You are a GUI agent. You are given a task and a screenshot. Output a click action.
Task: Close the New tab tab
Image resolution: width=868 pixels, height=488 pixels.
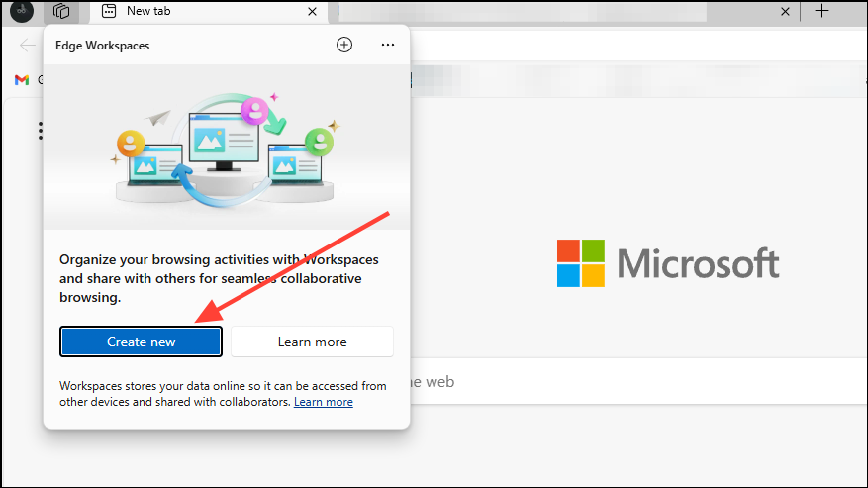(312, 11)
